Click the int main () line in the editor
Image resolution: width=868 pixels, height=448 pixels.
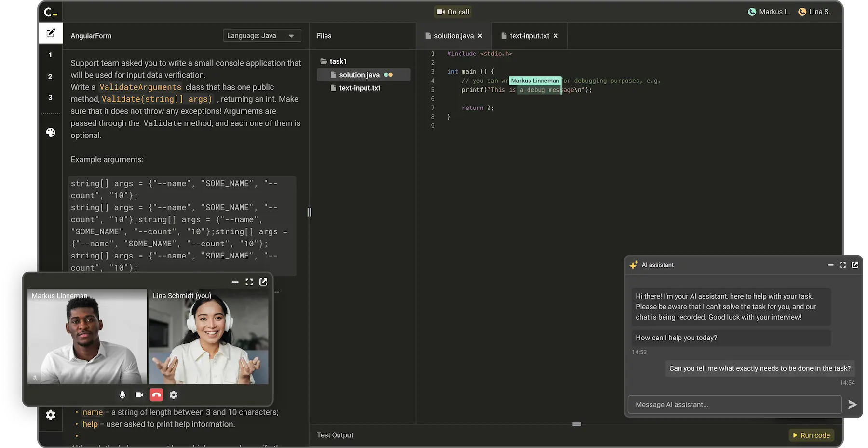(x=470, y=71)
